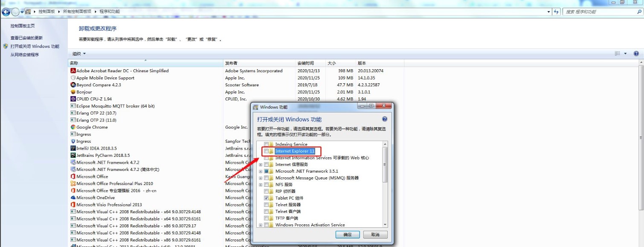The width and height of the screenshot is (644, 247).
Task: Select RIP 侦听器 feature row
Action: pos(285,191)
